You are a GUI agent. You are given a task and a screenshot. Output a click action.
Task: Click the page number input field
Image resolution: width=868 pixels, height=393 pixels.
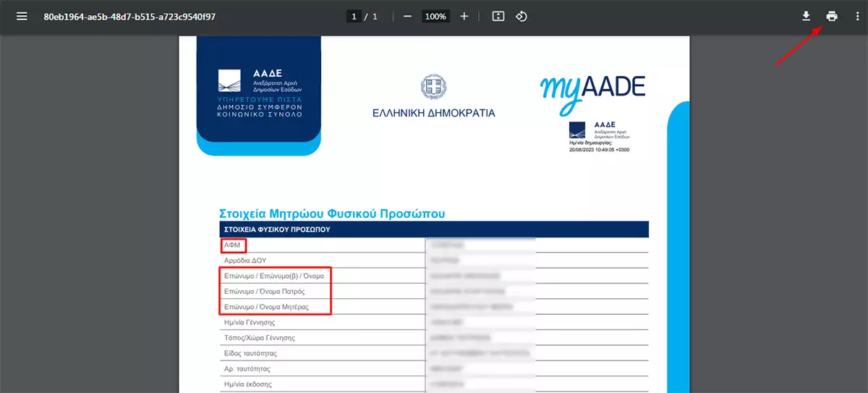pyautogui.click(x=354, y=17)
